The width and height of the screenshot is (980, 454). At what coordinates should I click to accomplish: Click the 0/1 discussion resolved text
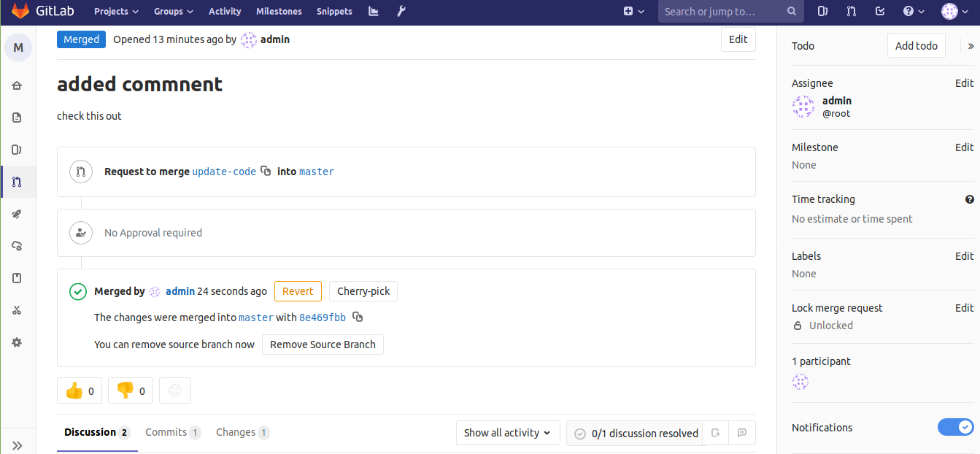pos(645,434)
